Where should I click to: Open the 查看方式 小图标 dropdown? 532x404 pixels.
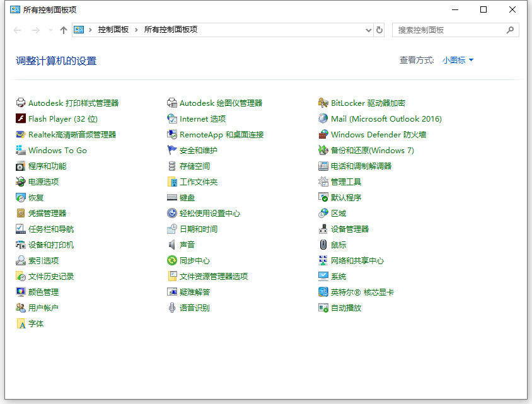(x=458, y=61)
